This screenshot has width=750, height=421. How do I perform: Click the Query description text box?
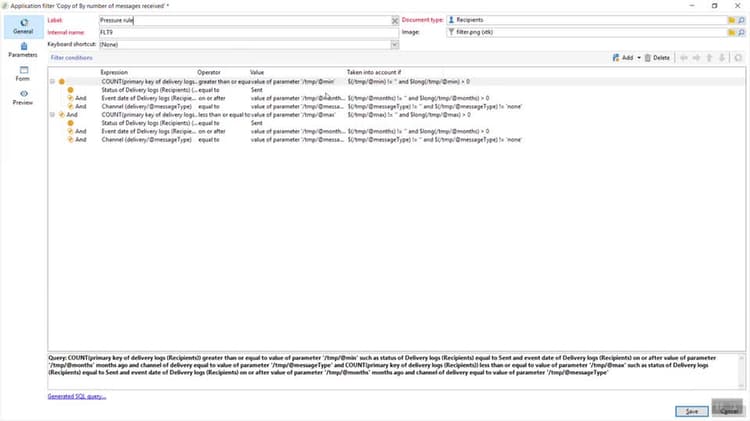click(x=392, y=371)
